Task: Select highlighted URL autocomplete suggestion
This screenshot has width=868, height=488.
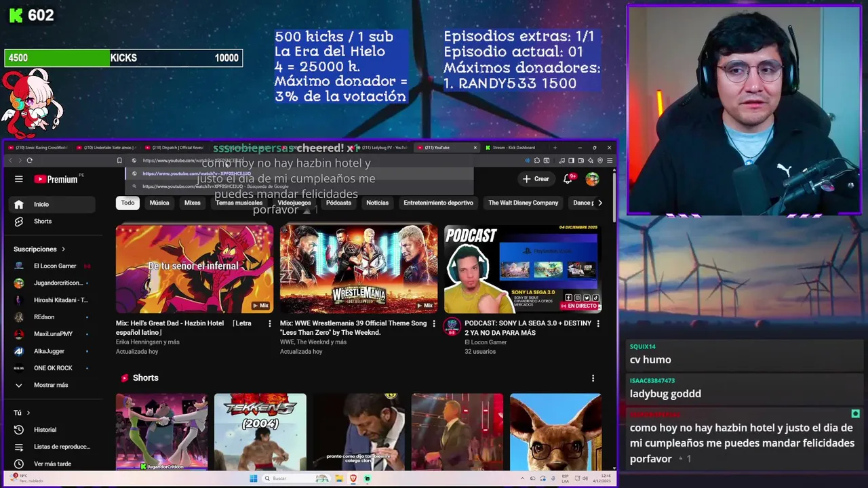Action: point(299,174)
